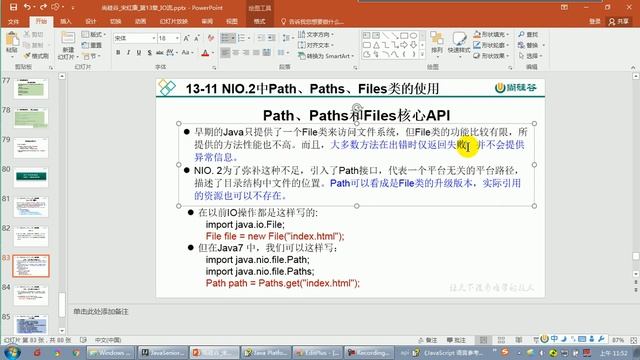
Task: Switch to the Design tab
Action: point(91,21)
